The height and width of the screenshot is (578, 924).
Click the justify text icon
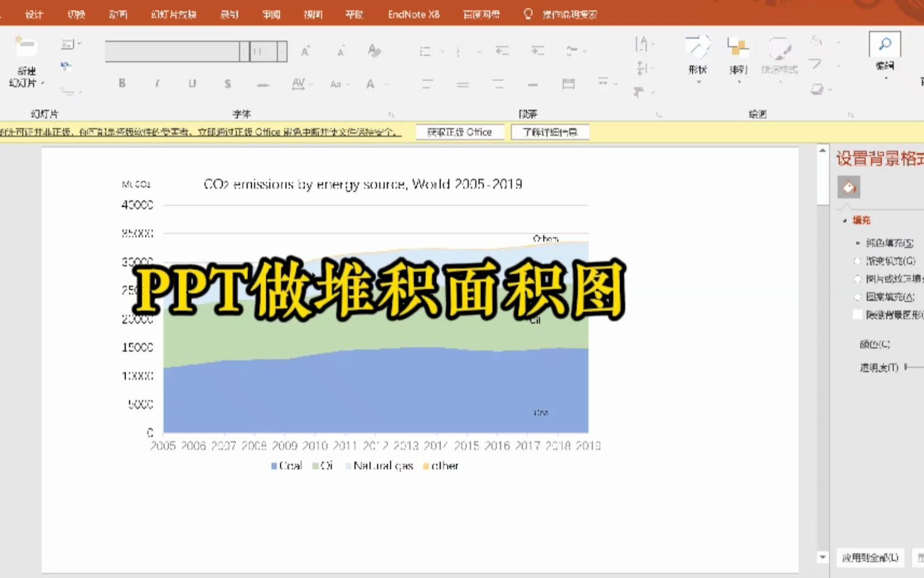coord(533,84)
